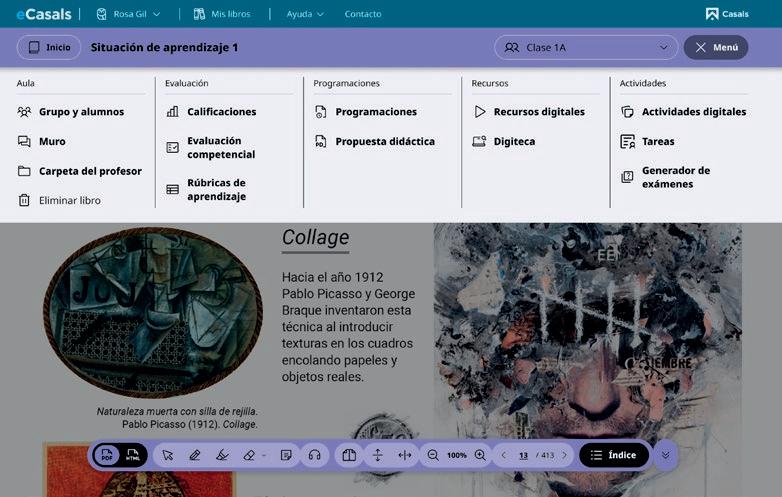The width and height of the screenshot is (782, 497).
Task: Go to the next page
Action: coord(565,455)
